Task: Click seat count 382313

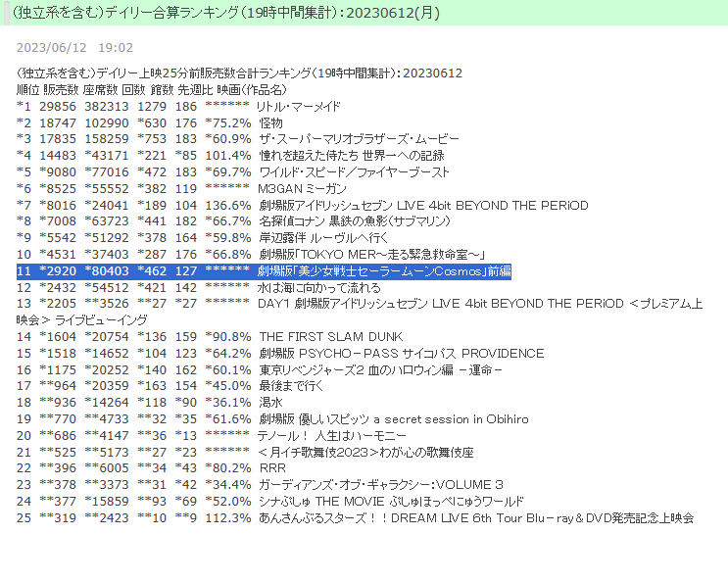Action: (x=107, y=106)
